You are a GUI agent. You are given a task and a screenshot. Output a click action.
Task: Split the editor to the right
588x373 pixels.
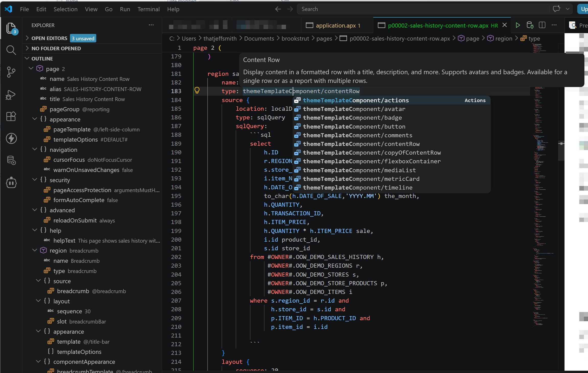(542, 25)
